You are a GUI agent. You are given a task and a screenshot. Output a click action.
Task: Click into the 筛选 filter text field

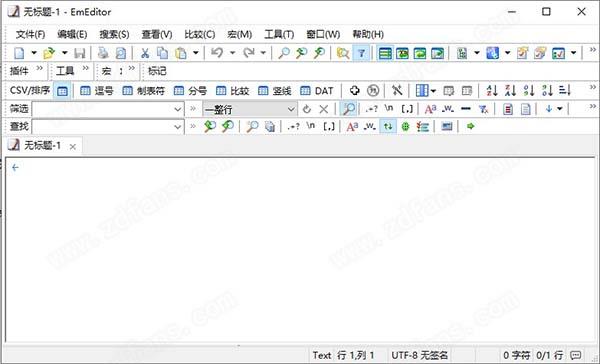click(x=103, y=109)
